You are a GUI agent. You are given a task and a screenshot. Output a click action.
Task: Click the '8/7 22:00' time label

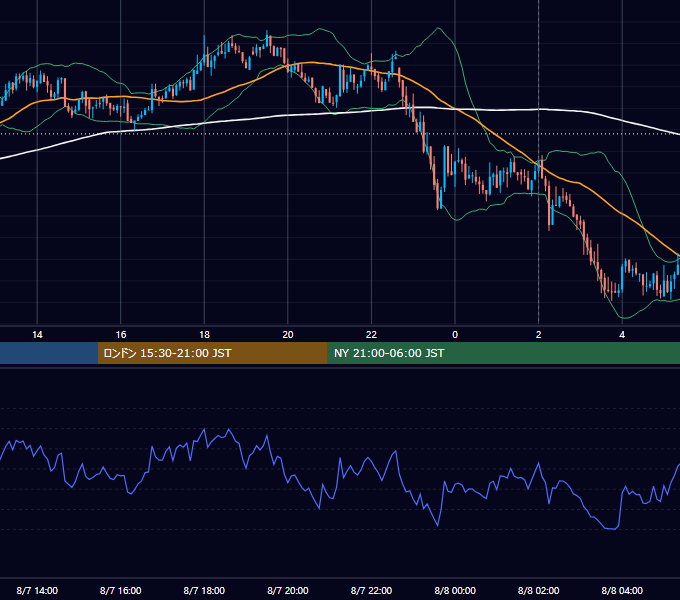coord(371,590)
